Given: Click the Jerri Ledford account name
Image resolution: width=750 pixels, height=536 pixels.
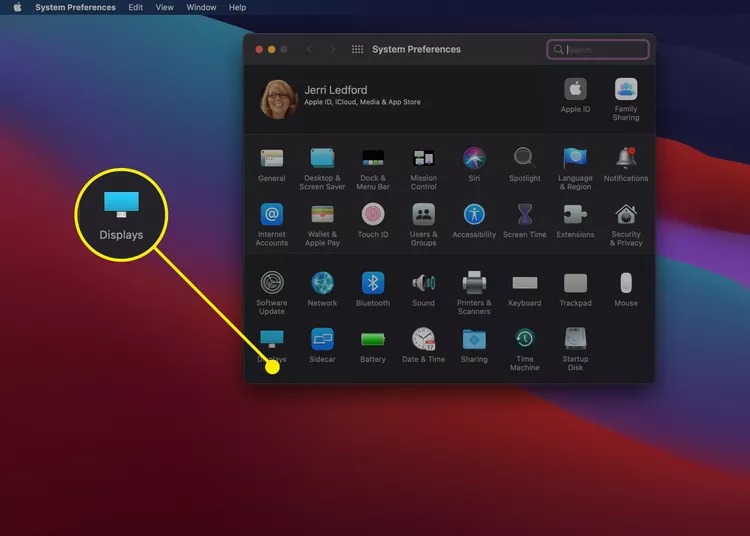Looking at the screenshot, I should tap(336, 90).
